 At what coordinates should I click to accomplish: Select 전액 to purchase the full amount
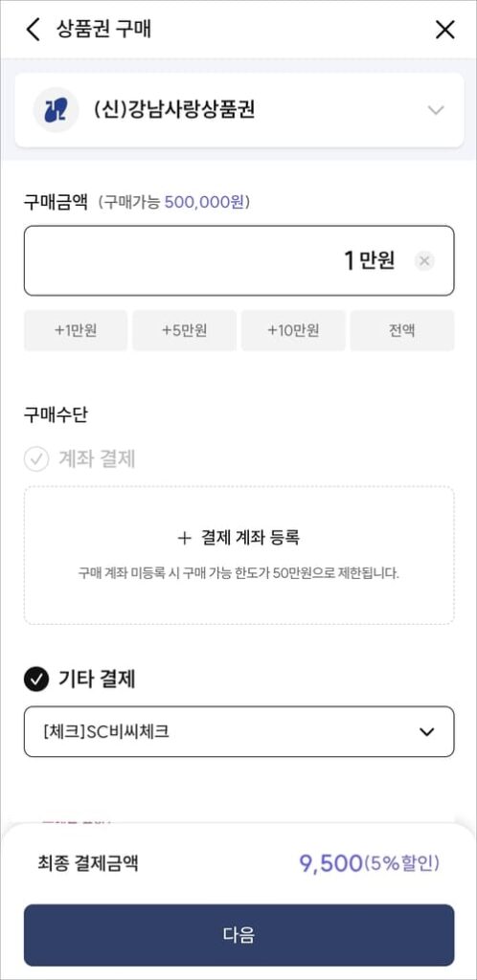[x=402, y=330]
